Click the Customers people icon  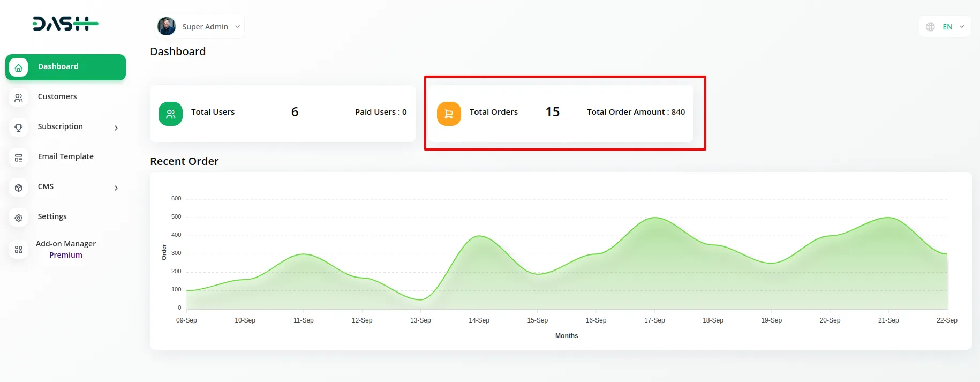tap(19, 98)
